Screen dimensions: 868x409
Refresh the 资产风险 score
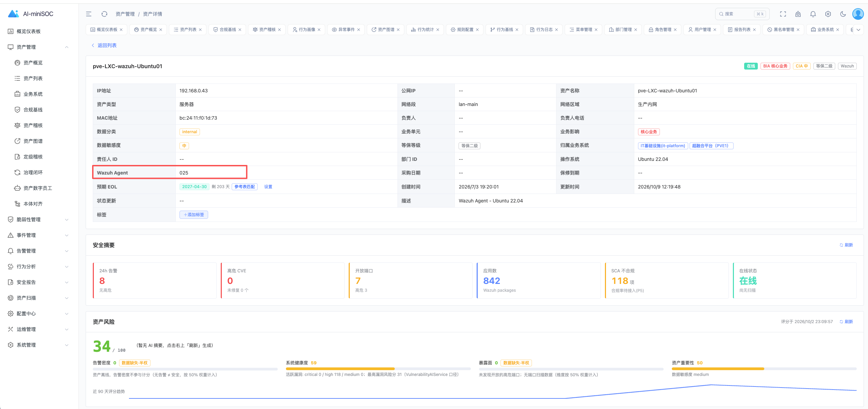pyautogui.click(x=846, y=322)
